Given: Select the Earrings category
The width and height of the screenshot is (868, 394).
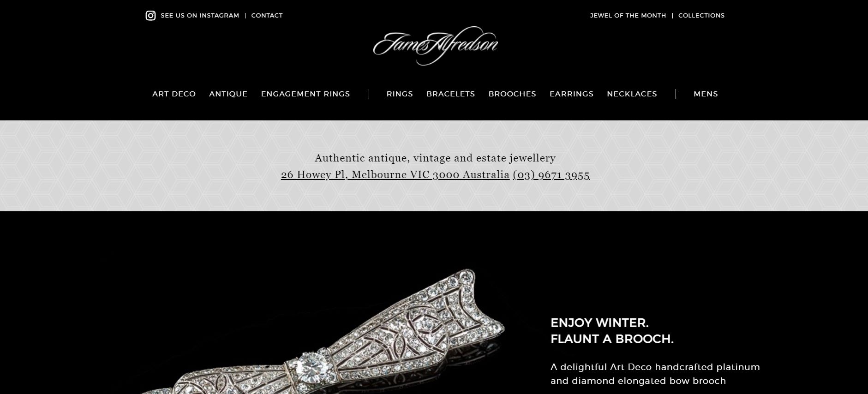Looking at the screenshot, I should (x=571, y=94).
